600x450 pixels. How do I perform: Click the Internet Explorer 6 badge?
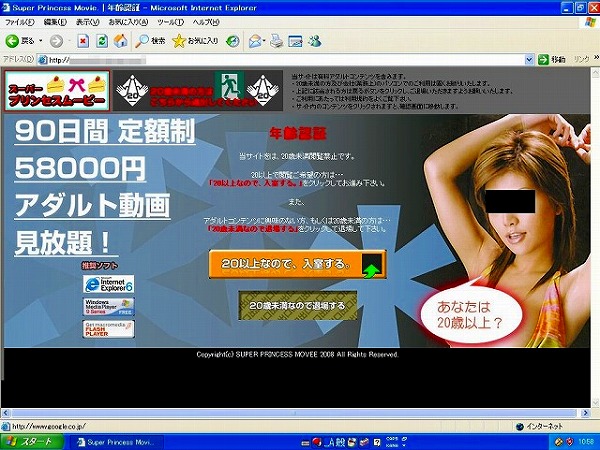(x=109, y=284)
